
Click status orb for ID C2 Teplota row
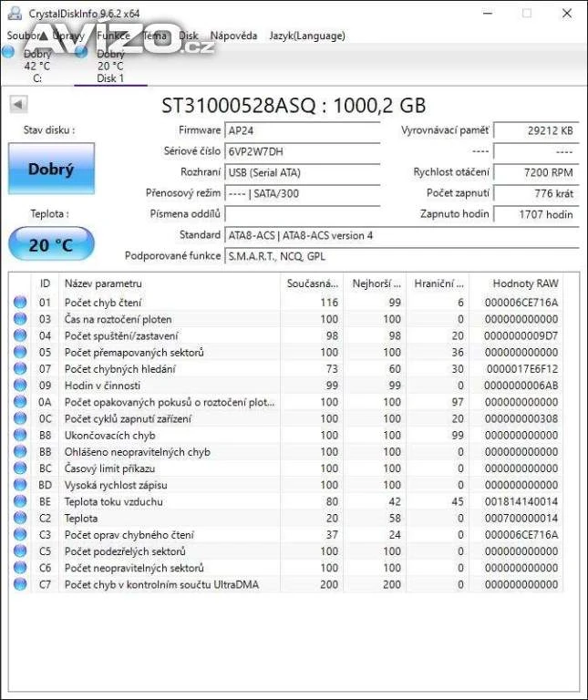click(x=20, y=518)
